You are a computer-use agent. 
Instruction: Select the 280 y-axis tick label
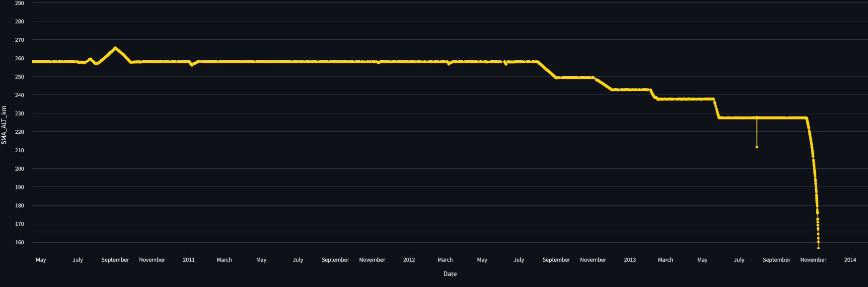(x=19, y=21)
